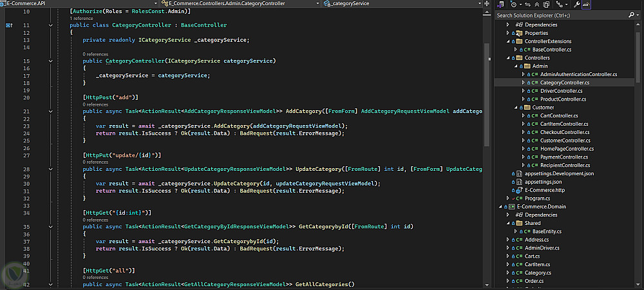The width and height of the screenshot is (644, 290).
Task: Select CategoryController.cs in Solution Explorer
Action: coord(565,82)
